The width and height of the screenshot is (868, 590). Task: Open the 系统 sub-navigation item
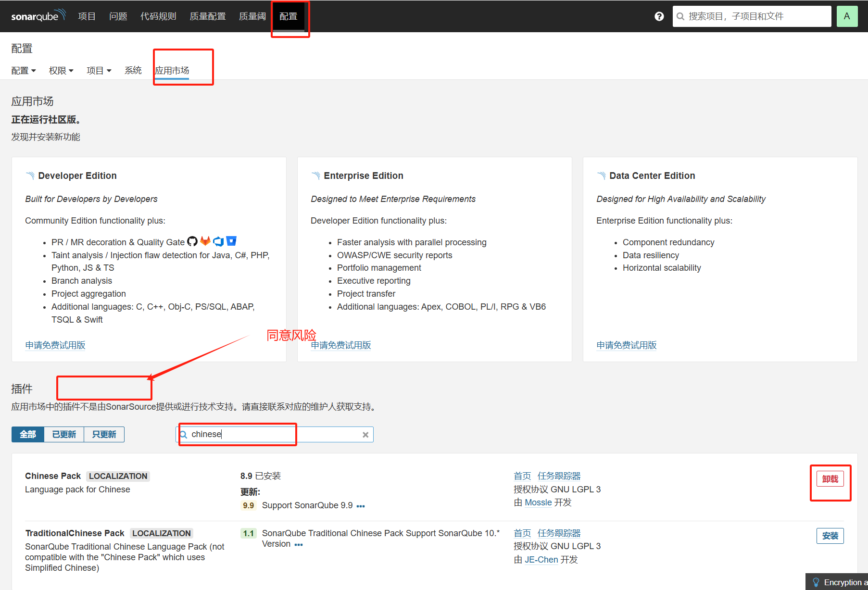(133, 71)
